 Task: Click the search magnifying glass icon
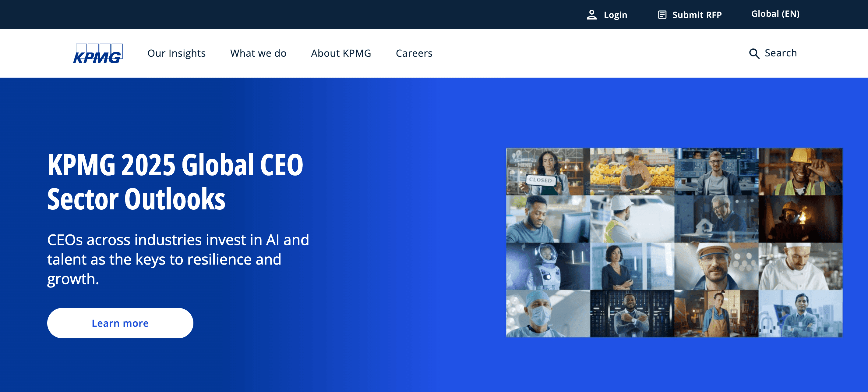click(x=754, y=53)
